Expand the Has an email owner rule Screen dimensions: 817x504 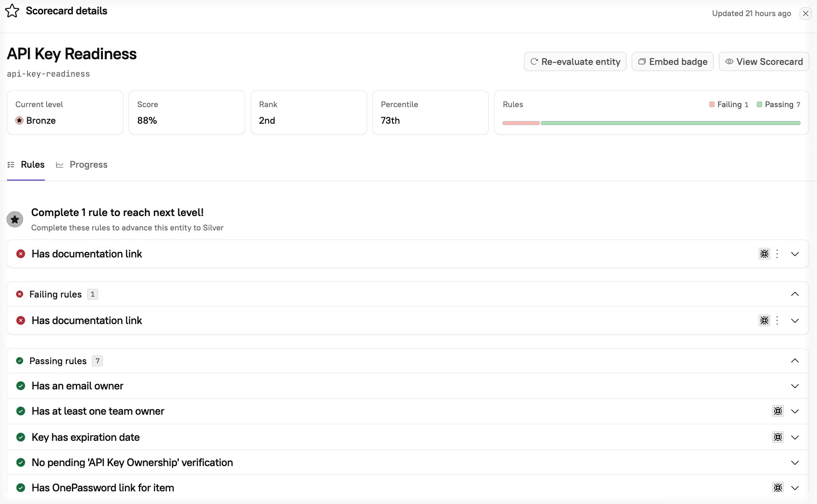tap(795, 386)
